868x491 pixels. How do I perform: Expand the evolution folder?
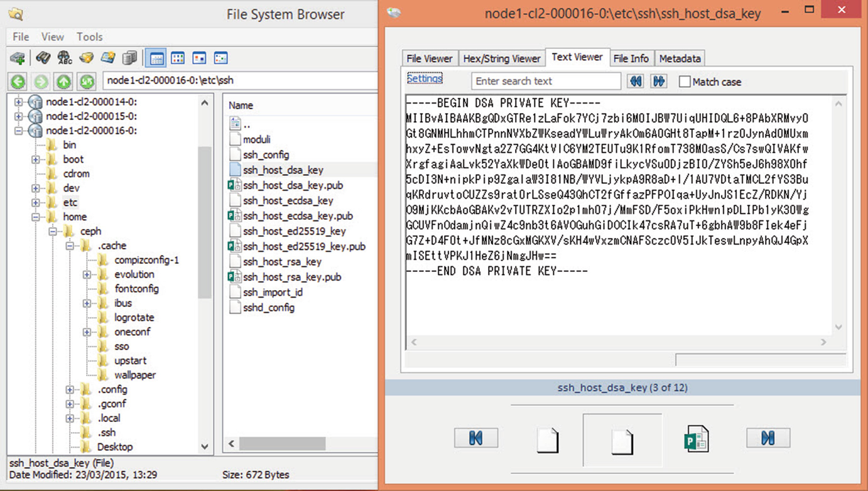[87, 274]
